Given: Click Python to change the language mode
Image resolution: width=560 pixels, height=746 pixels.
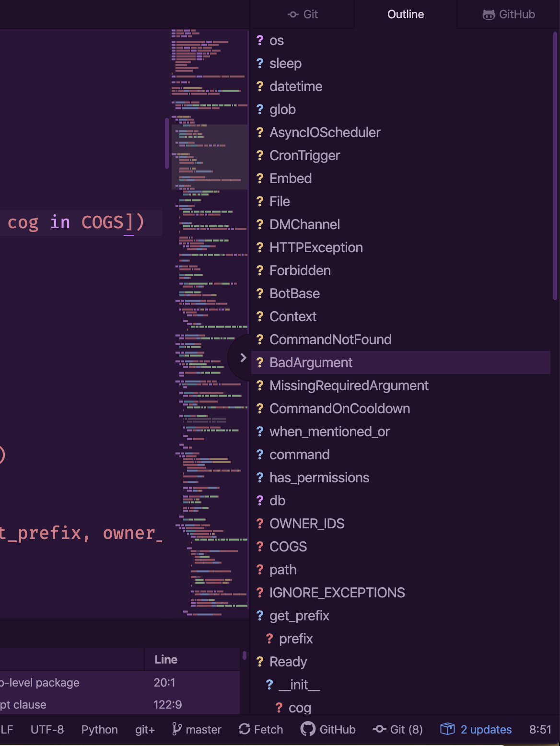Looking at the screenshot, I should [99, 729].
